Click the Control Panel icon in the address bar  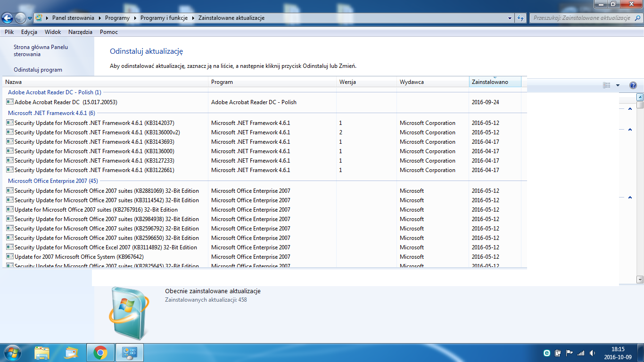pos(39,18)
